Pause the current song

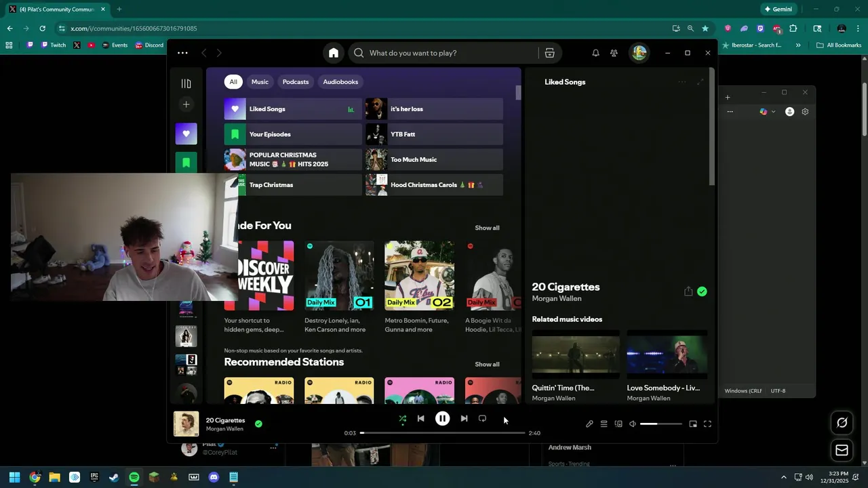pyautogui.click(x=442, y=419)
